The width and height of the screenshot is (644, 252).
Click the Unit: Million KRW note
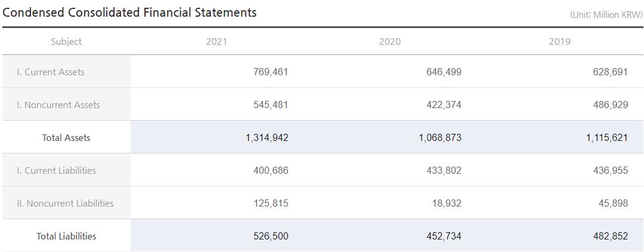coord(606,14)
